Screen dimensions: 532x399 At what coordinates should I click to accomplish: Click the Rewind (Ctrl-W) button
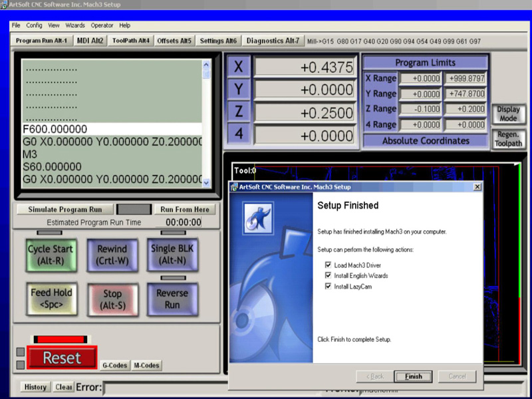click(112, 255)
